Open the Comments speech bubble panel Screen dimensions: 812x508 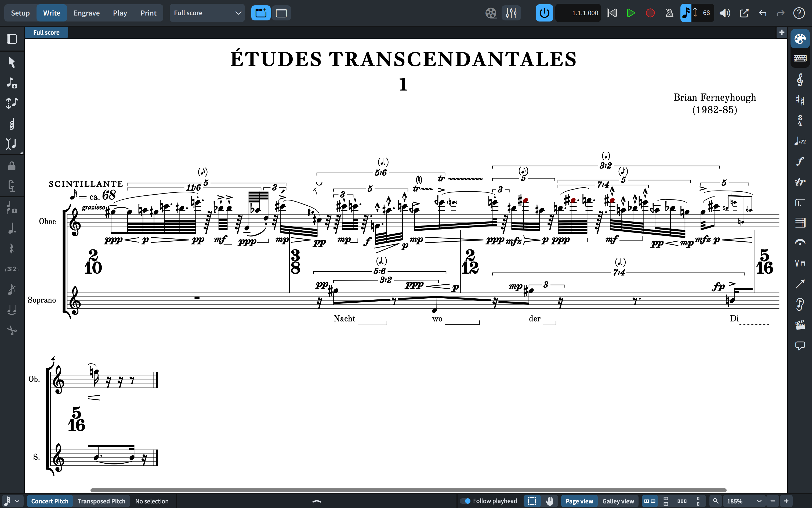(x=800, y=345)
